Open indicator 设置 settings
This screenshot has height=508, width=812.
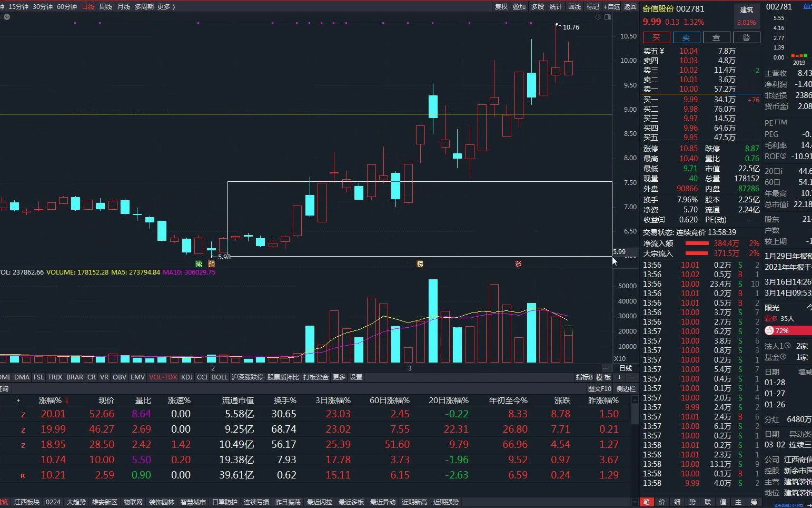[x=357, y=377]
